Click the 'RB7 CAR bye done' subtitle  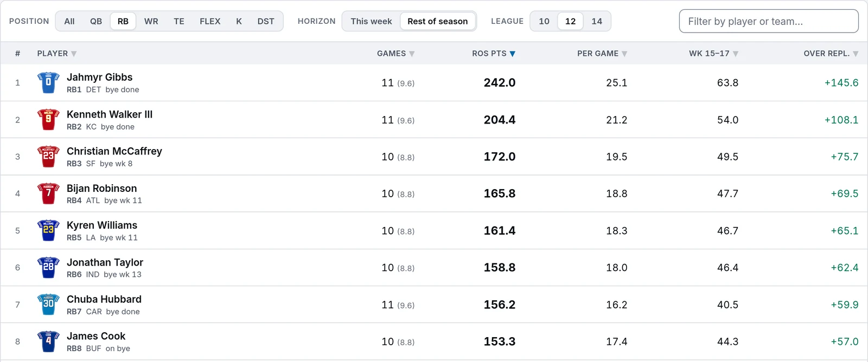click(103, 312)
